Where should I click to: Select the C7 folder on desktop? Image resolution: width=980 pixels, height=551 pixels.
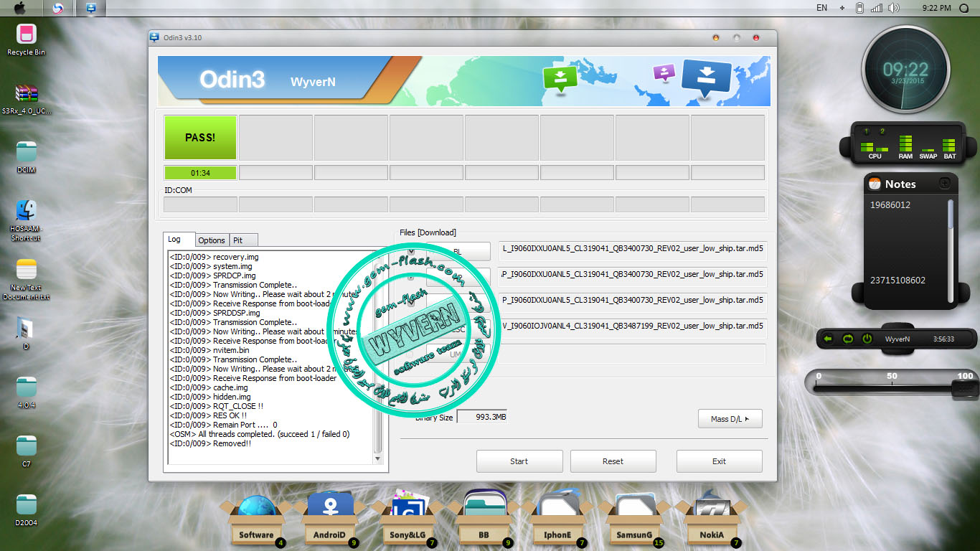click(27, 451)
